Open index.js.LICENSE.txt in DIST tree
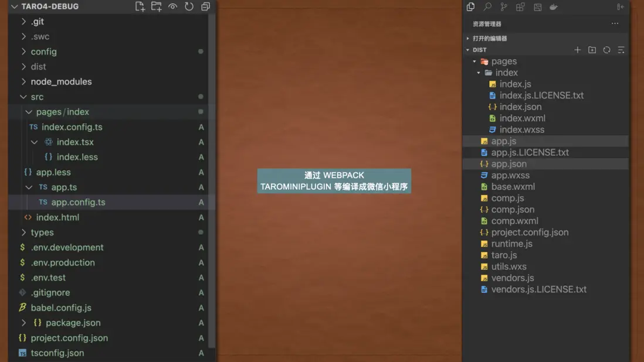This screenshot has height=362, width=644. (541, 95)
